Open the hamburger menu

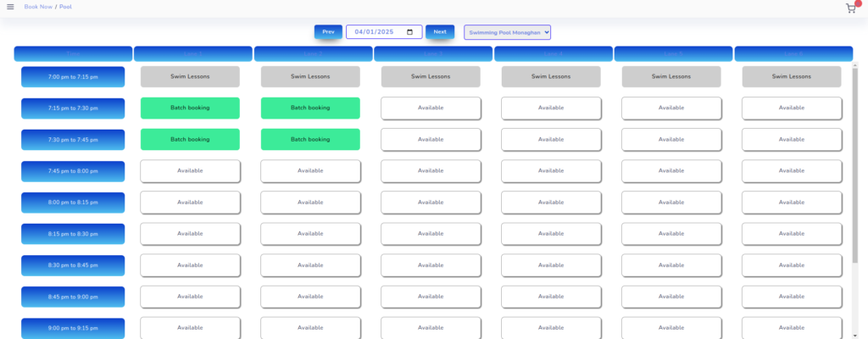tap(10, 7)
